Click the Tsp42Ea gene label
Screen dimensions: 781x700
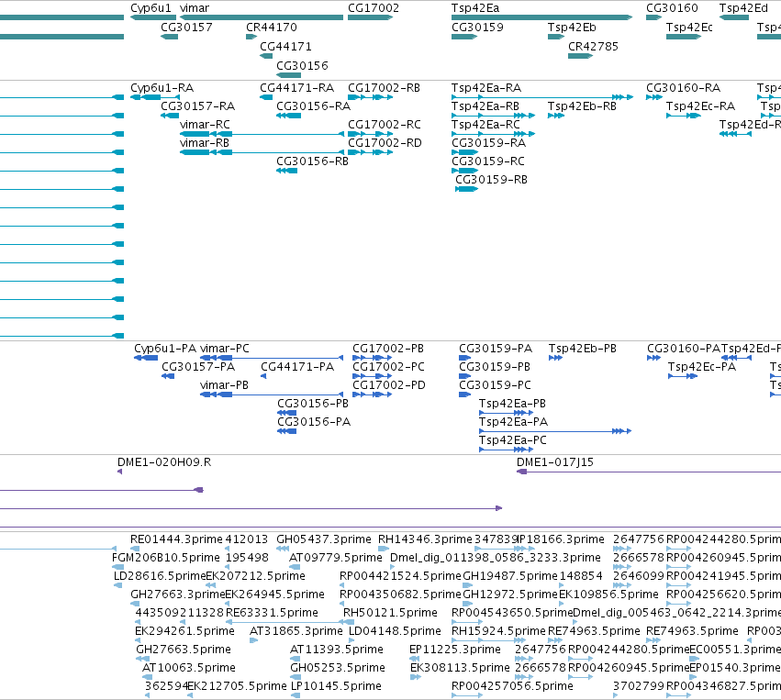click(x=475, y=8)
